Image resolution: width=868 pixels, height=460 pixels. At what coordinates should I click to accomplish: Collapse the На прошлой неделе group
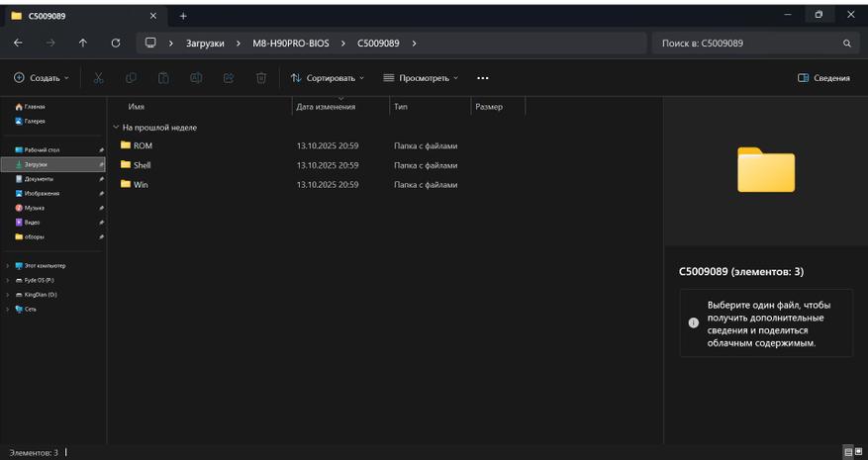tap(116, 128)
